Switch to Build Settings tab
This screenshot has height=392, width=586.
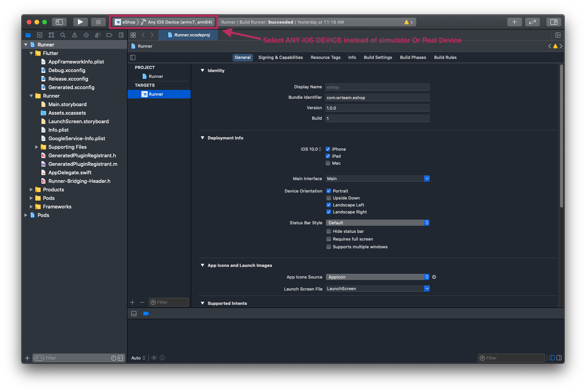click(x=378, y=57)
